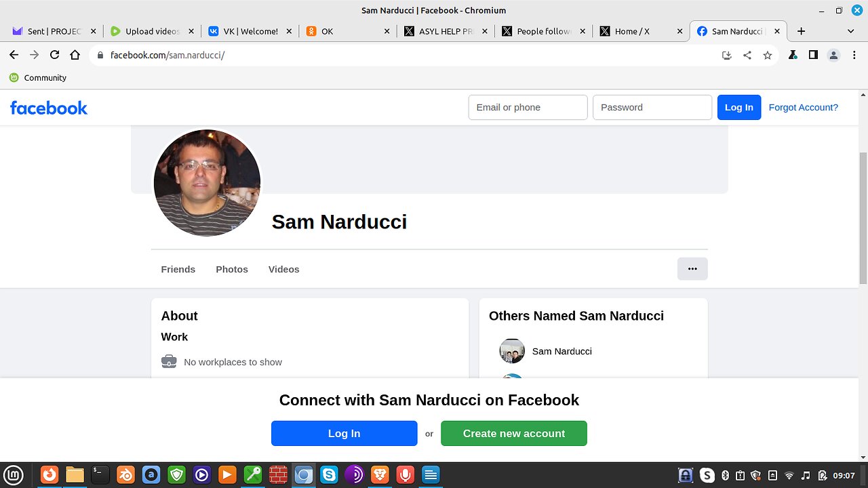Switch to the VK | Welcome! tab

(250, 31)
